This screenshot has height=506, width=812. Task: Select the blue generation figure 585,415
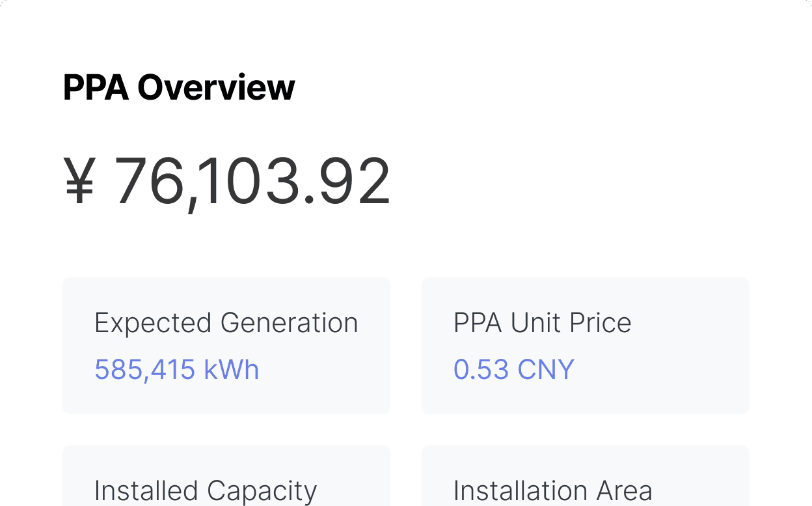[144, 369]
